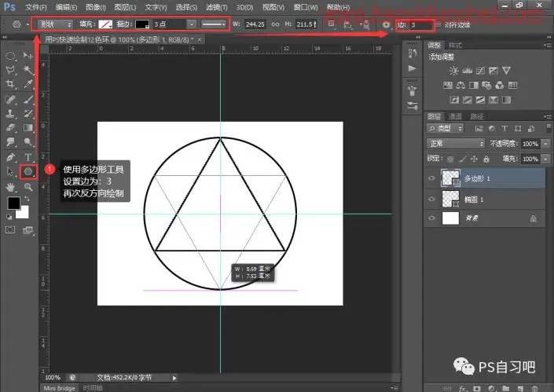Change screen mode icon in toolbox
Screen dimensions: 554x392
click(x=28, y=230)
